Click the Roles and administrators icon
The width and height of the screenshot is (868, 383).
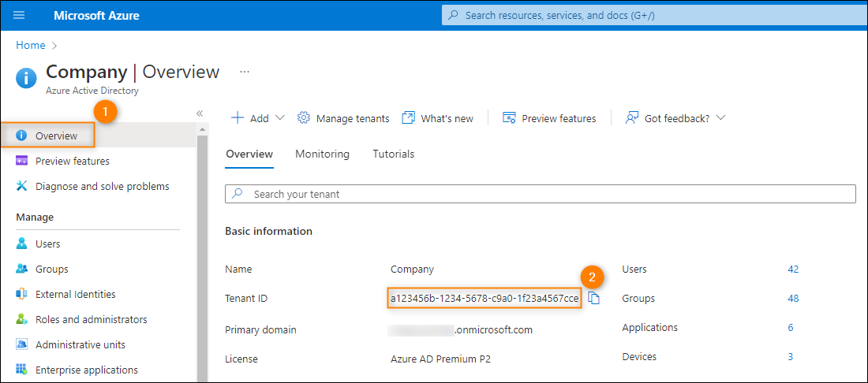pos(21,319)
